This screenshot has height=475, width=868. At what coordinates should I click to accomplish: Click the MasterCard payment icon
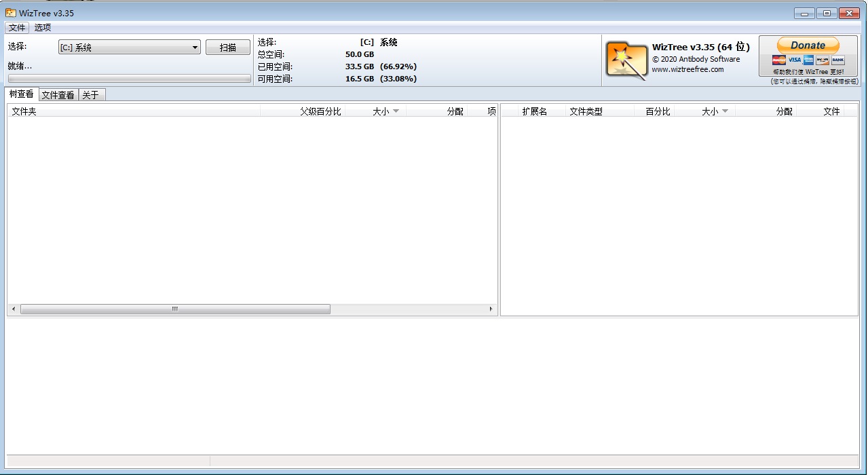[x=778, y=60]
